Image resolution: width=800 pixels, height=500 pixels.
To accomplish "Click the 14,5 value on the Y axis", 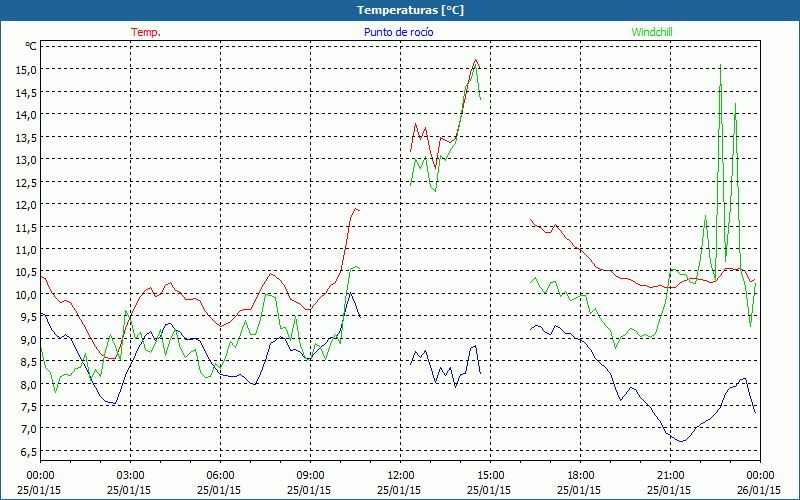I will (27, 92).
